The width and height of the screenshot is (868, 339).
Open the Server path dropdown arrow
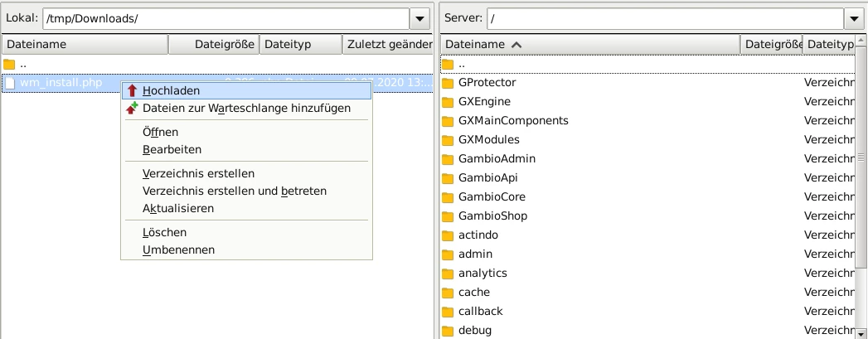855,17
